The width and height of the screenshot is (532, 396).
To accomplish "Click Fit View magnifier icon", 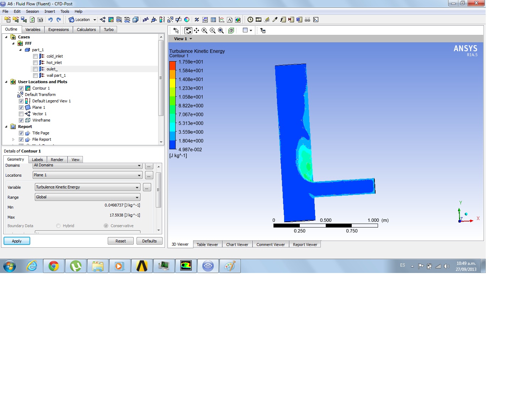I will pyautogui.click(x=221, y=31).
